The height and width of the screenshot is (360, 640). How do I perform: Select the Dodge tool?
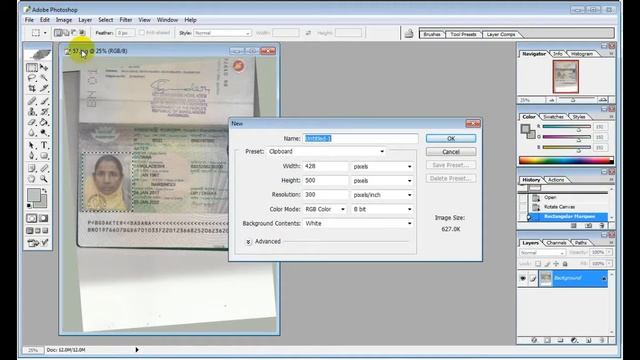[x=44, y=133]
